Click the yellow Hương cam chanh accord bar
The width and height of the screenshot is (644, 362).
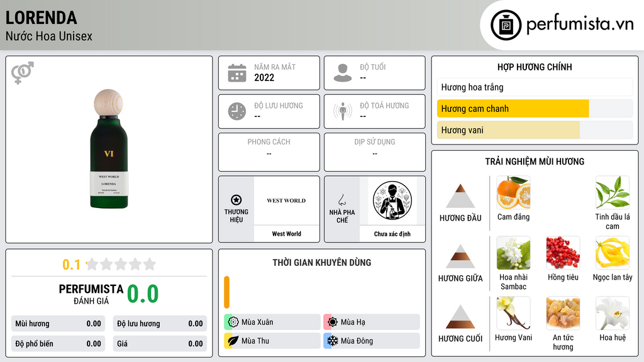point(513,108)
